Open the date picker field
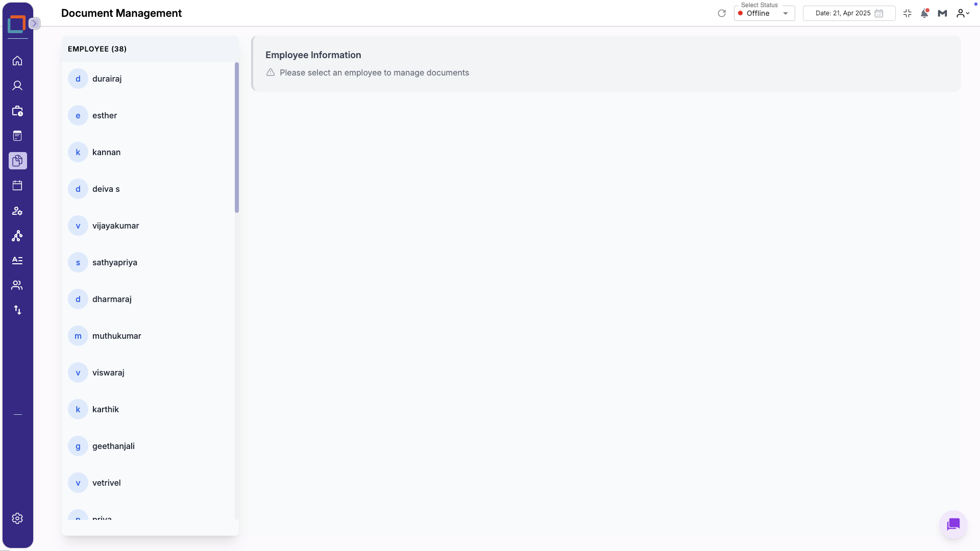Viewport: 980px width, 551px height. point(848,13)
